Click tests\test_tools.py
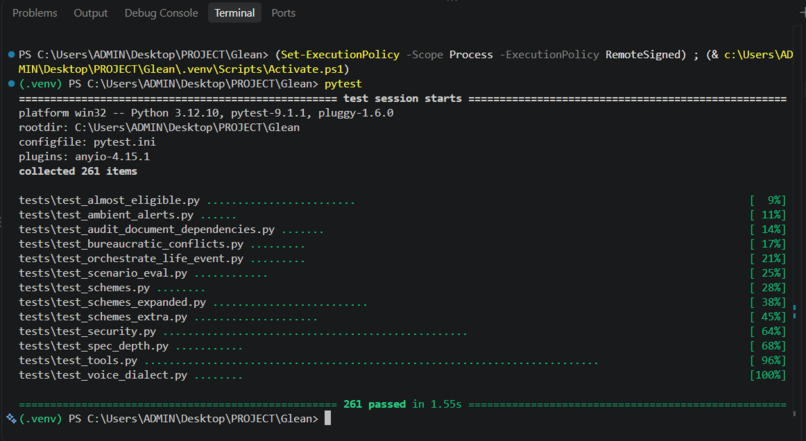Screen dimensions: 806x441 78,360
